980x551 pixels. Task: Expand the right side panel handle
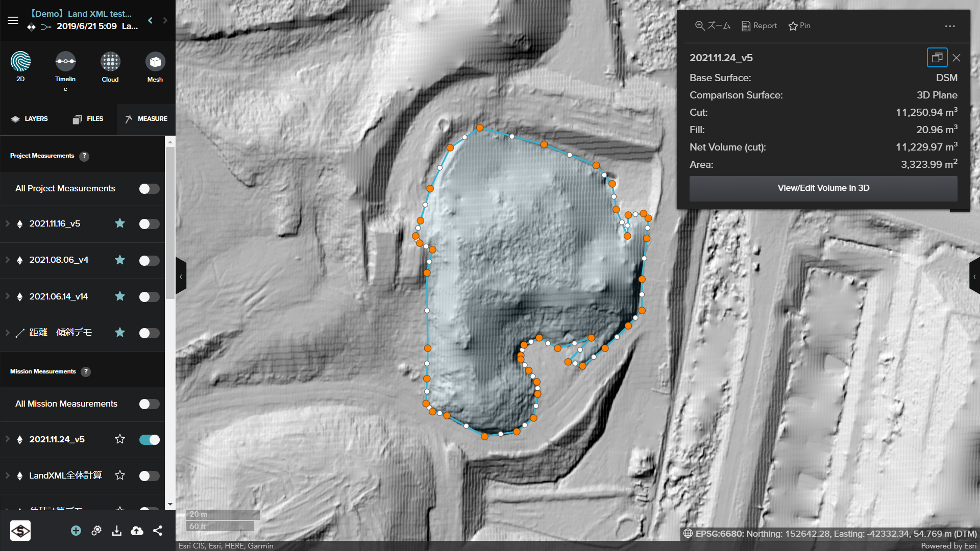click(974, 277)
